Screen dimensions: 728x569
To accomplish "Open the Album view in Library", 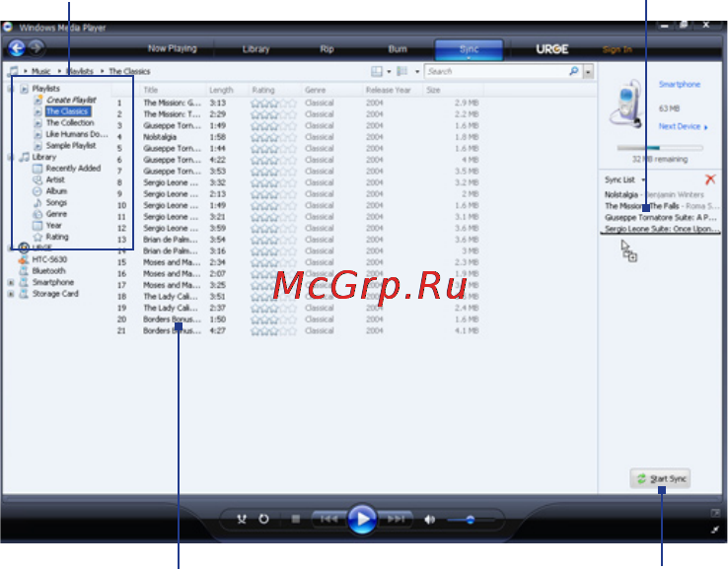I will [x=56, y=191].
